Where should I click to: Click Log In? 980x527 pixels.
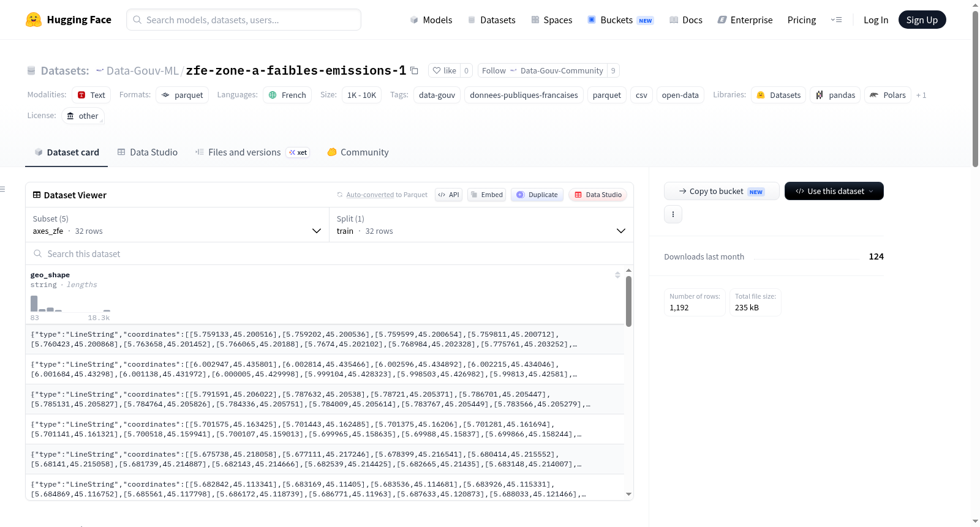[x=876, y=20]
